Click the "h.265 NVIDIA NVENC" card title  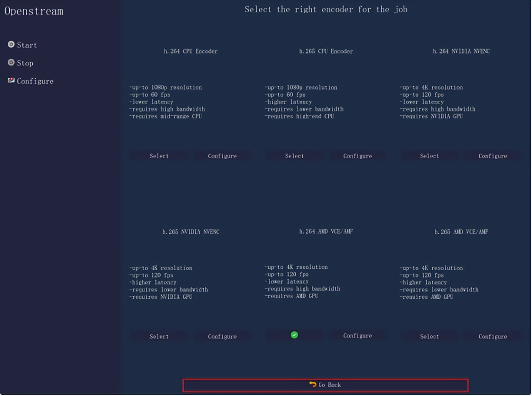click(x=191, y=231)
